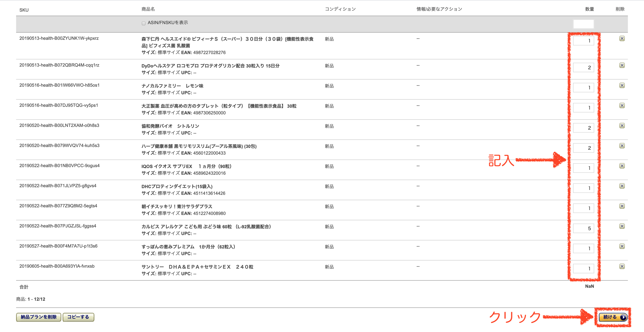This screenshot has height=332, width=644.
Task: Remove the カルピス アレルケア row
Action: point(622,226)
